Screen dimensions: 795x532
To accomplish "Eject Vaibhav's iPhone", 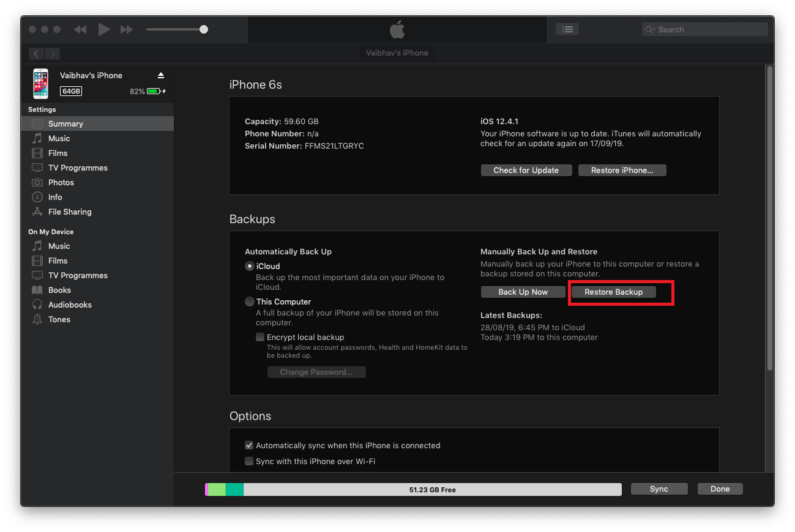I will tap(161, 75).
